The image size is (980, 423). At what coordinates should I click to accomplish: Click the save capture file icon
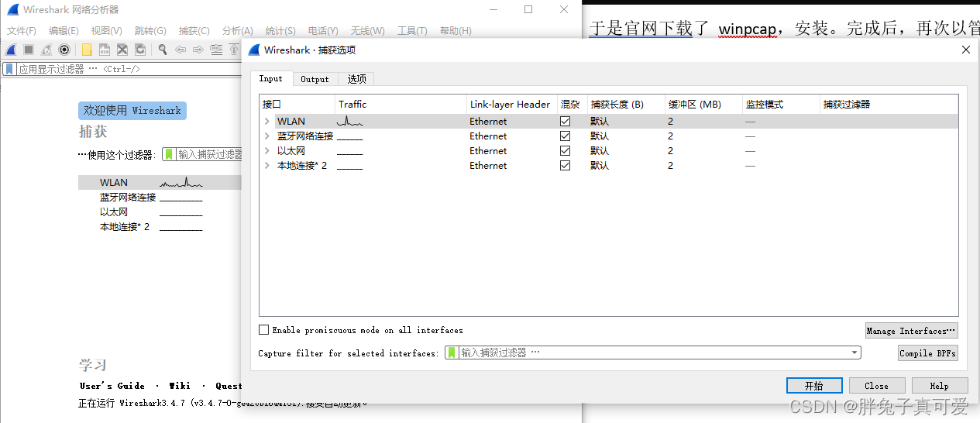[x=105, y=50]
